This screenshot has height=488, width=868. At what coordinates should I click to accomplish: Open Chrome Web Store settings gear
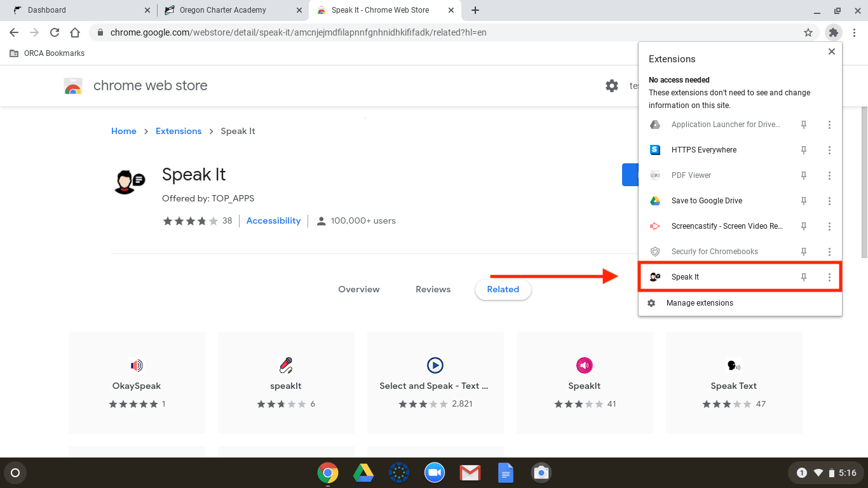[x=612, y=86]
